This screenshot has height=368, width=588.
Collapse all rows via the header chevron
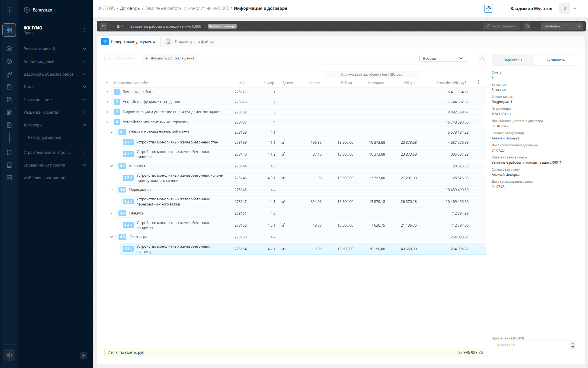point(107,83)
